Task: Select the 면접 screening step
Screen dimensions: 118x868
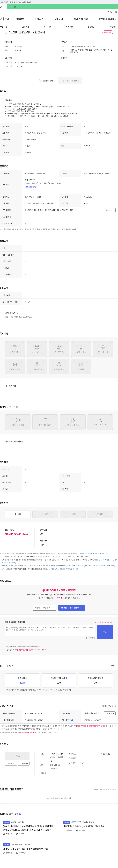Action: click(45, 514)
